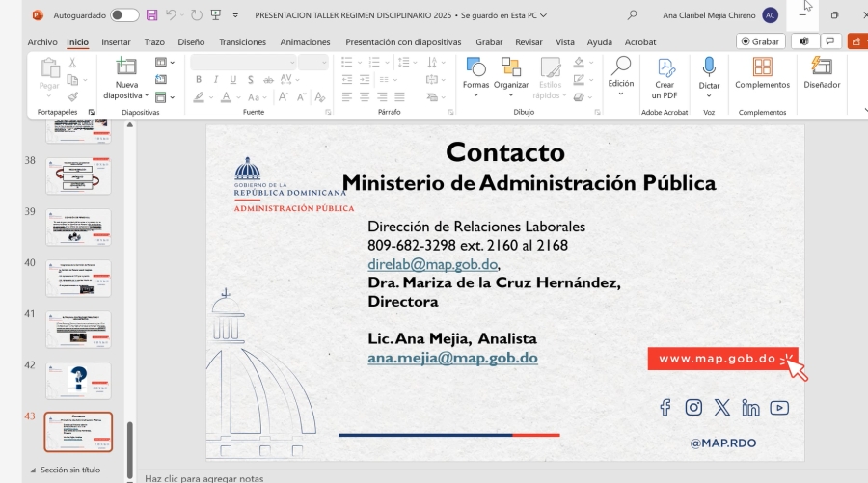Click the Grabar record button

pyautogui.click(x=759, y=41)
